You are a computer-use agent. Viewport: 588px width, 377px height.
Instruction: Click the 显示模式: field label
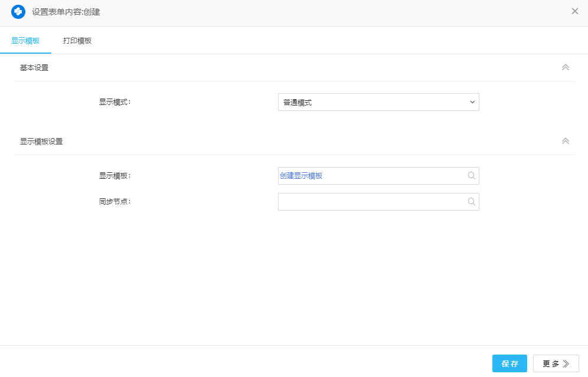[x=115, y=102]
